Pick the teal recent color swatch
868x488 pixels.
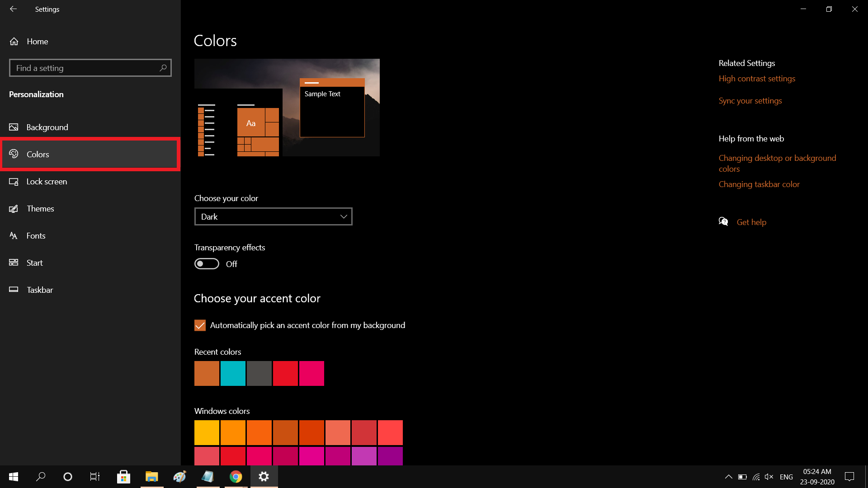pos(233,373)
